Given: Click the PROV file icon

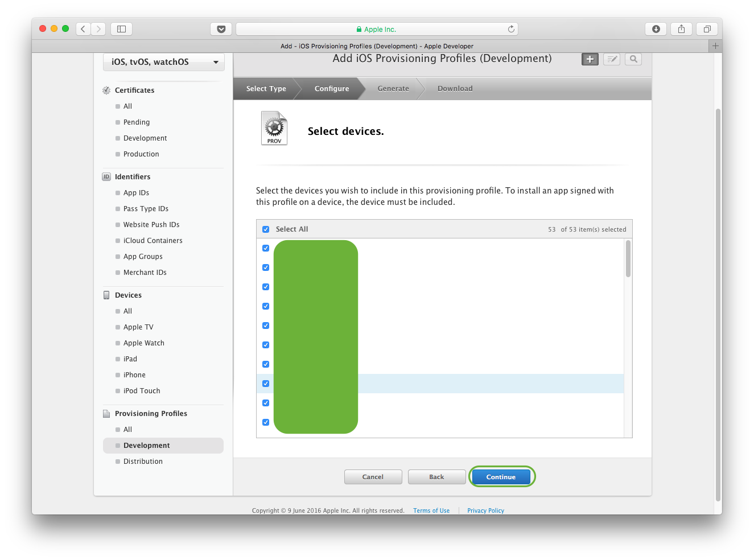Looking at the screenshot, I should [x=274, y=128].
